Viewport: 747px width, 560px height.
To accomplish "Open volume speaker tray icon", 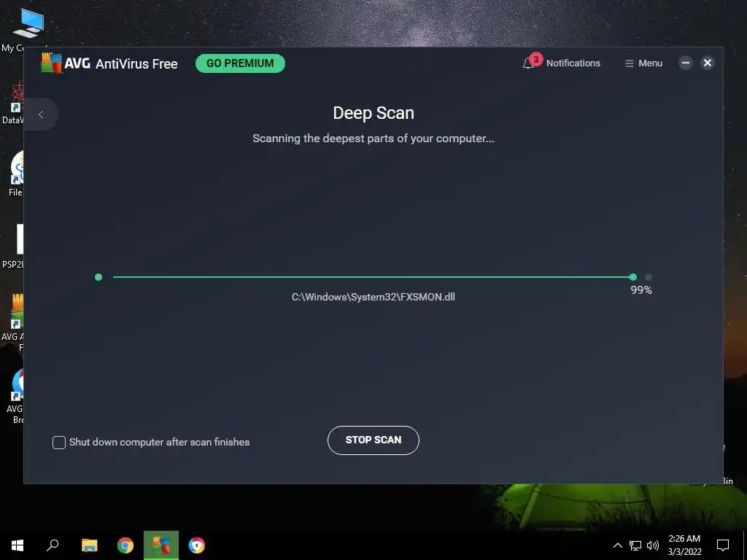I will 653,545.
